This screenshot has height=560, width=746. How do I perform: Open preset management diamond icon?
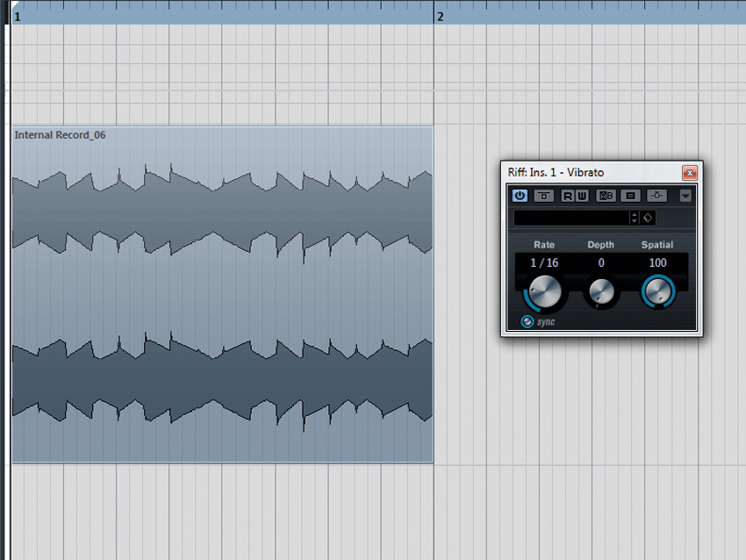[648, 218]
